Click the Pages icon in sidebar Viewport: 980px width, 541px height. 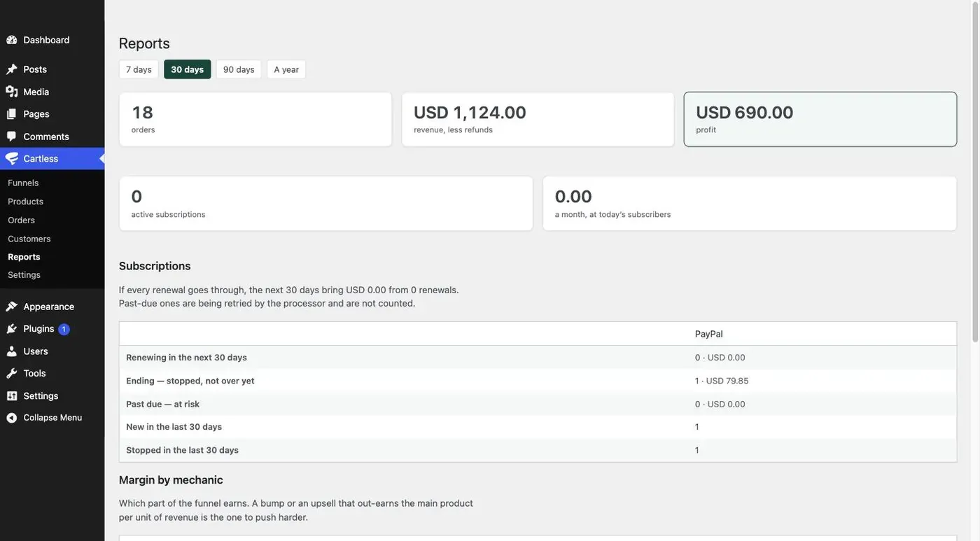[x=12, y=114]
